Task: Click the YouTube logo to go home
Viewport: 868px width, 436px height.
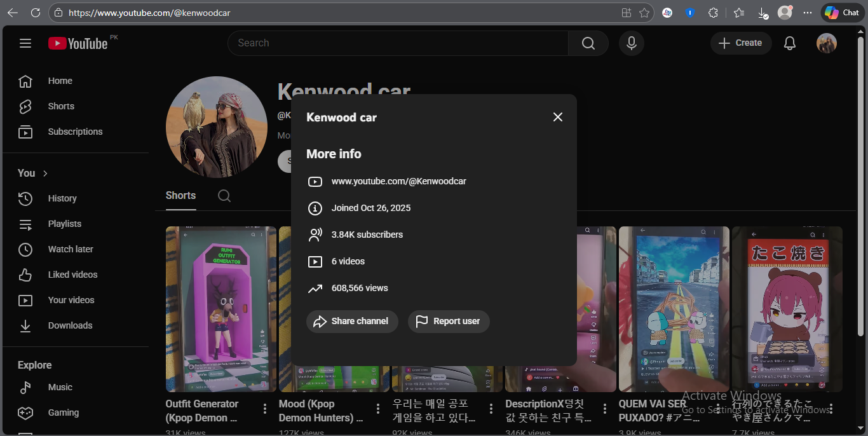Action: (78, 43)
